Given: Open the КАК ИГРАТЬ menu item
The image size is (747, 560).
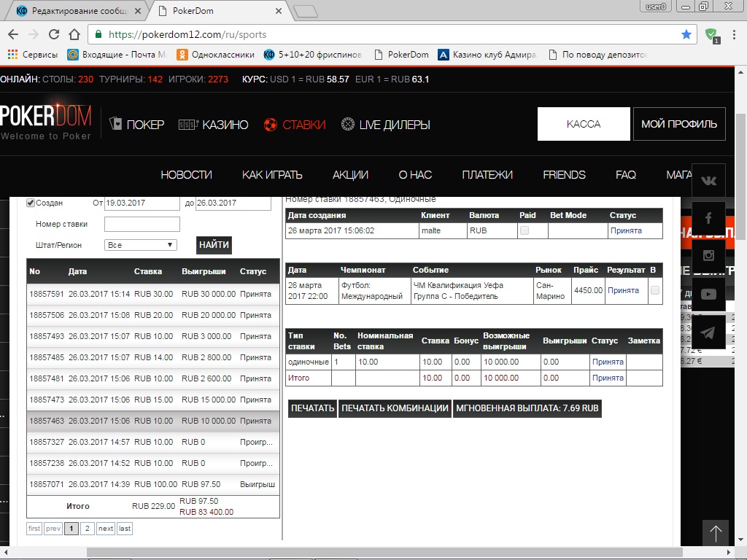Looking at the screenshot, I should [x=272, y=175].
